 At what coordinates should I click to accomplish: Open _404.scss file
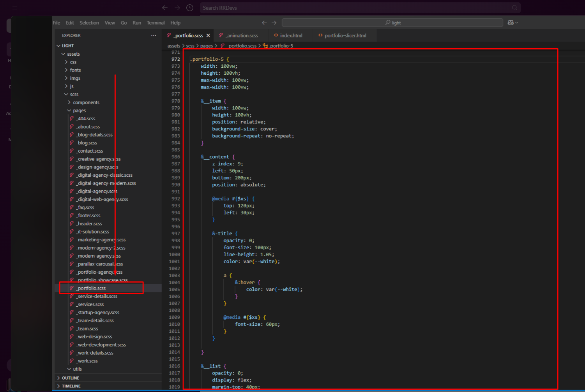86,119
